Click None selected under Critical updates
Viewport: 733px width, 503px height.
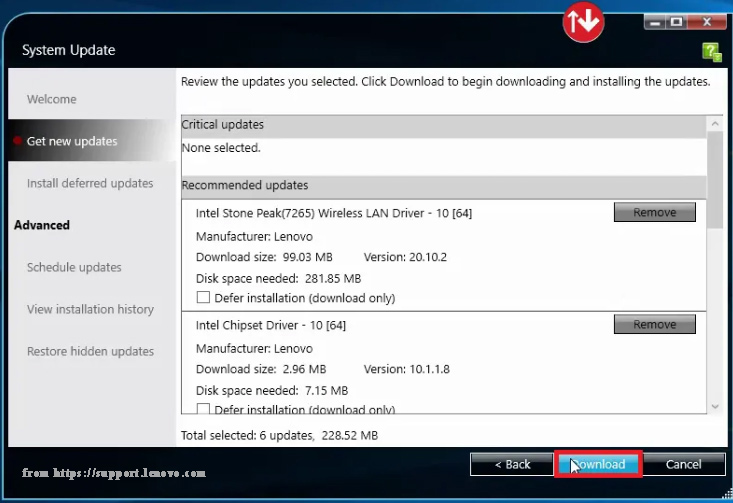click(x=221, y=148)
